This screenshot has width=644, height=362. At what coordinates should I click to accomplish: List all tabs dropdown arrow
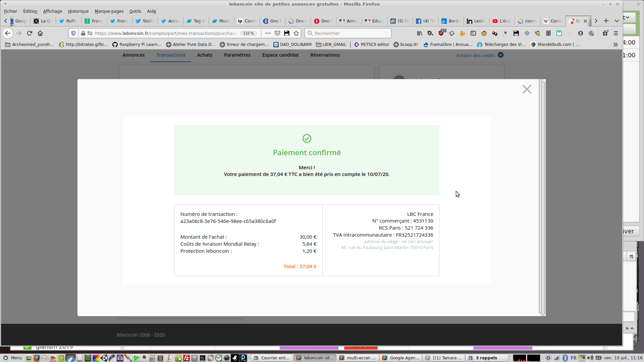coord(616,21)
